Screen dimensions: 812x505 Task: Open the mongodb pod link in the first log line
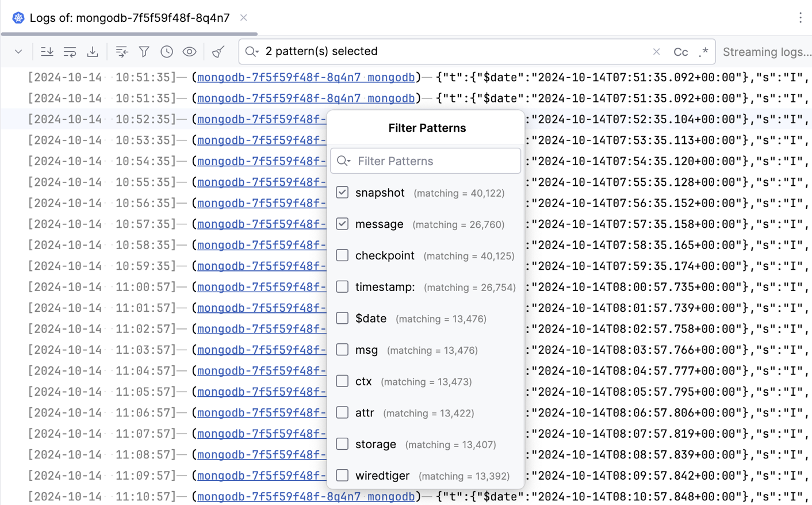305,77
